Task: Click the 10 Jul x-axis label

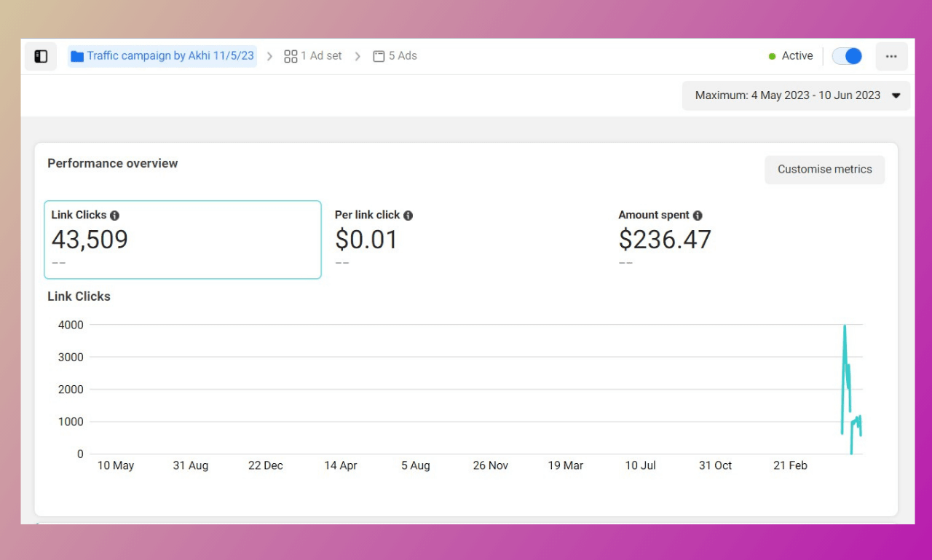Action: click(641, 465)
